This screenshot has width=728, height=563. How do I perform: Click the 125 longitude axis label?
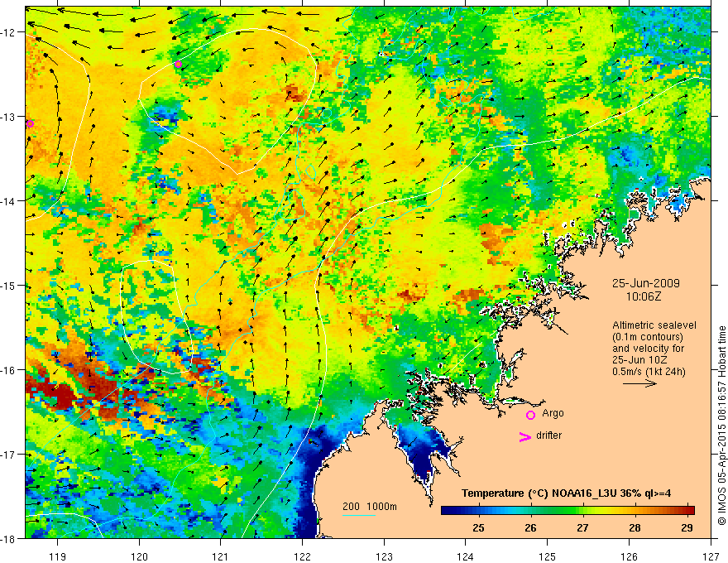[x=548, y=556]
